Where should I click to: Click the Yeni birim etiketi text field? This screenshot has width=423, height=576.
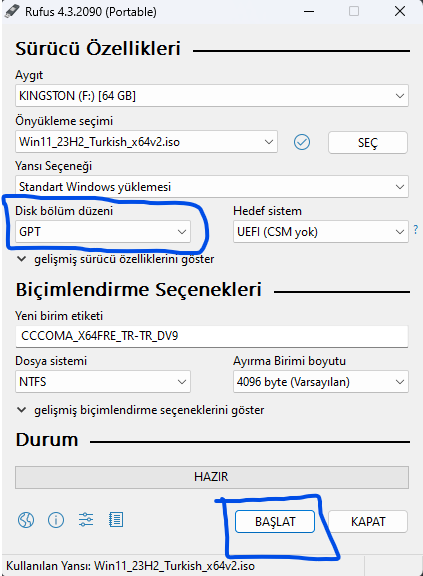[212, 336]
